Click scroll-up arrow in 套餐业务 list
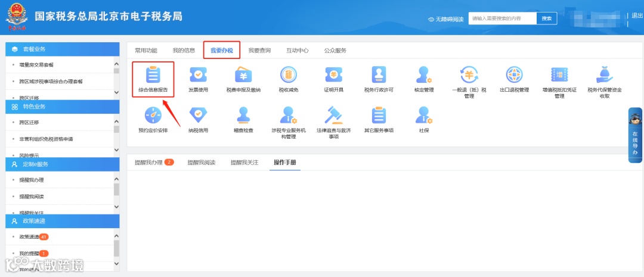Viewport: 644px width, 277px height. coord(116,64)
